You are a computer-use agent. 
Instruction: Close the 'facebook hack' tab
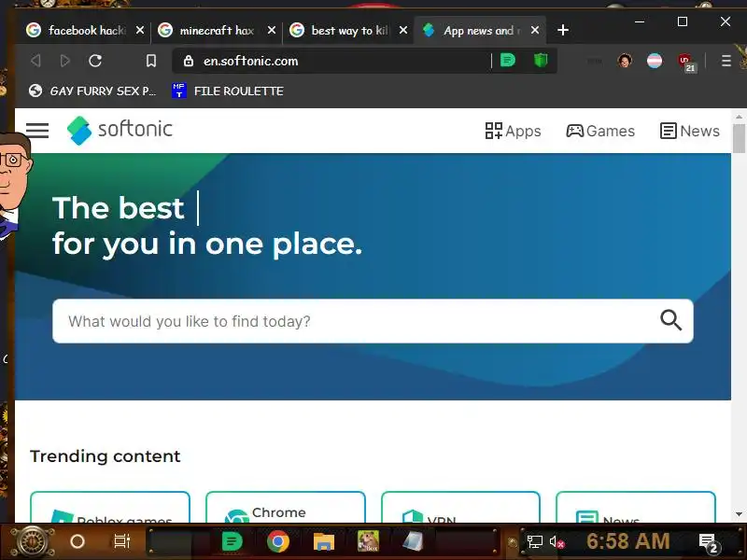tap(139, 30)
